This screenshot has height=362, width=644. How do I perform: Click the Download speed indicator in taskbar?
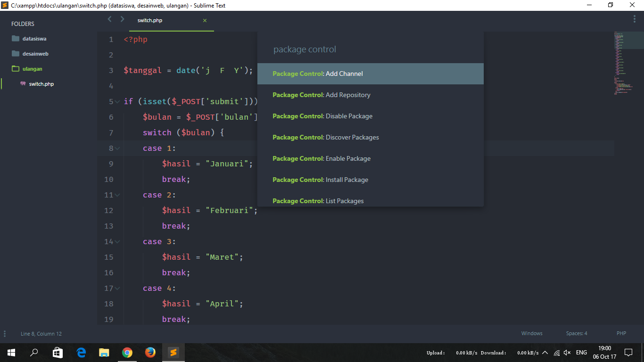(x=510, y=353)
